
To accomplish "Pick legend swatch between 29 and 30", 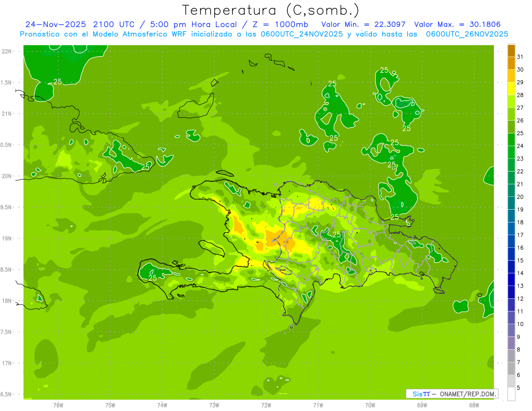I will pos(511,76).
